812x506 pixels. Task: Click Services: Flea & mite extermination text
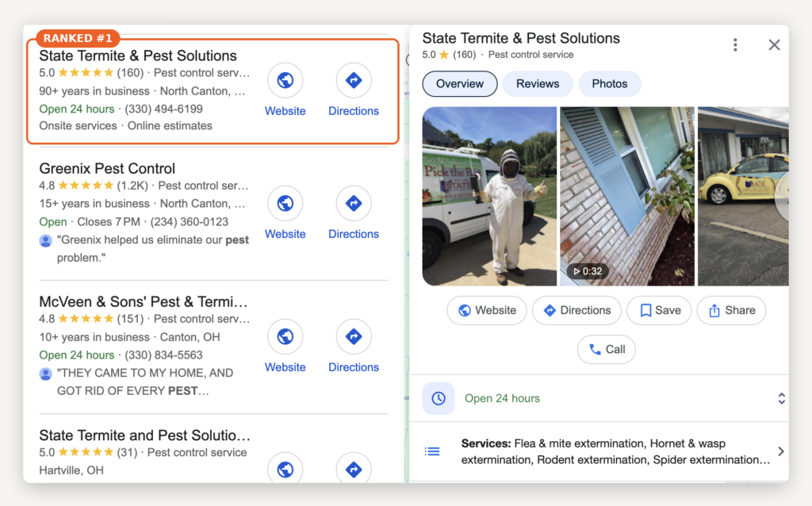click(x=615, y=451)
